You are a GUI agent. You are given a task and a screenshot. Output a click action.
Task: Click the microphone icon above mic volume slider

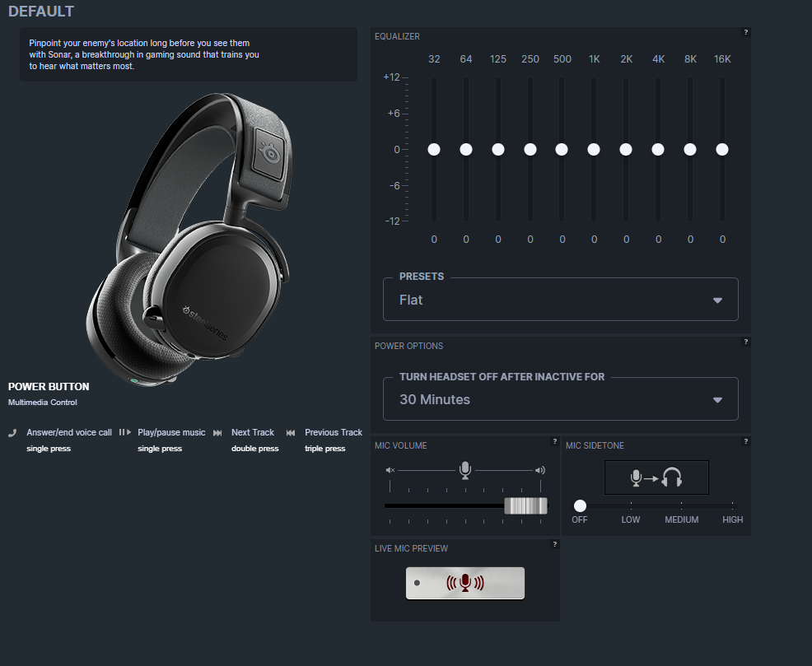pos(465,470)
